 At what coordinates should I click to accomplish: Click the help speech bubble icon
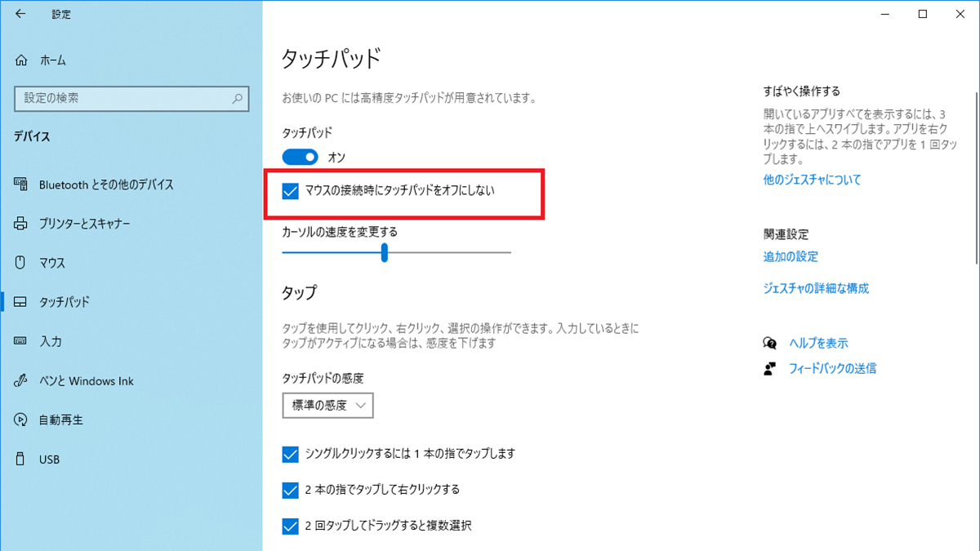point(768,344)
